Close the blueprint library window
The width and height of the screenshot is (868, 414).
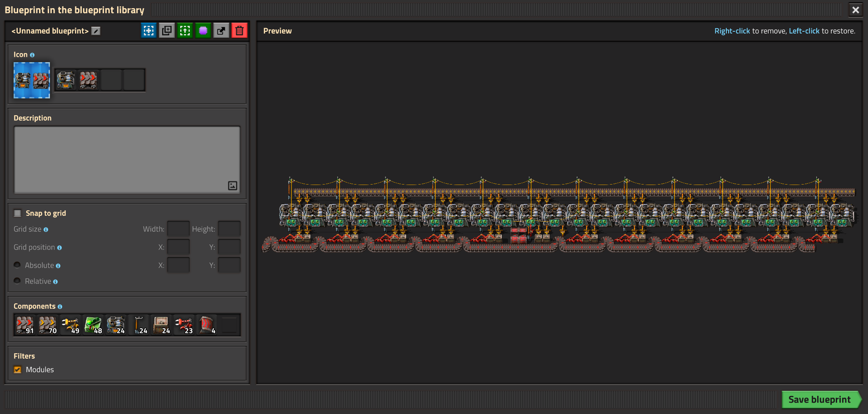(856, 10)
